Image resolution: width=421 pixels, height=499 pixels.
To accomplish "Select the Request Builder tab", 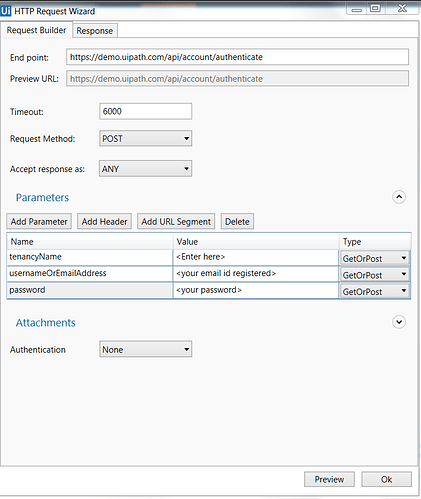I will pyautogui.click(x=36, y=30).
